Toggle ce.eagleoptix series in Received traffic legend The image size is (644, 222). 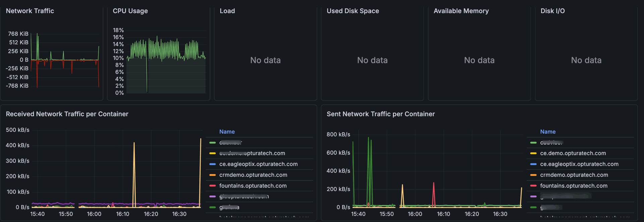click(x=258, y=164)
